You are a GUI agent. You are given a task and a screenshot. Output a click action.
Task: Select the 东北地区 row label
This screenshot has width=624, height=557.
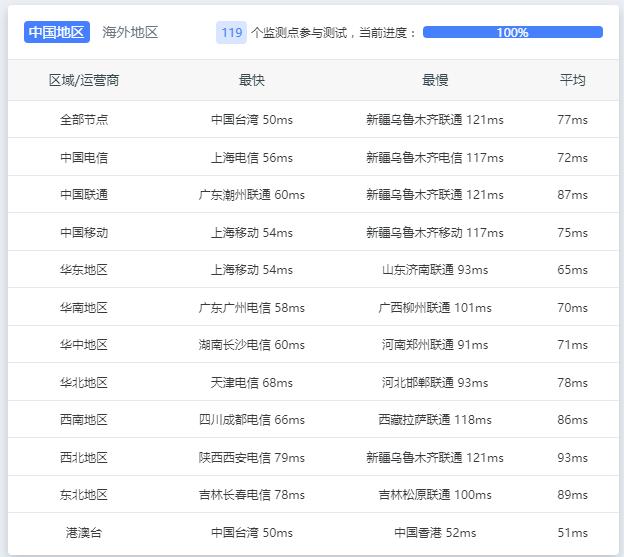tap(84, 495)
